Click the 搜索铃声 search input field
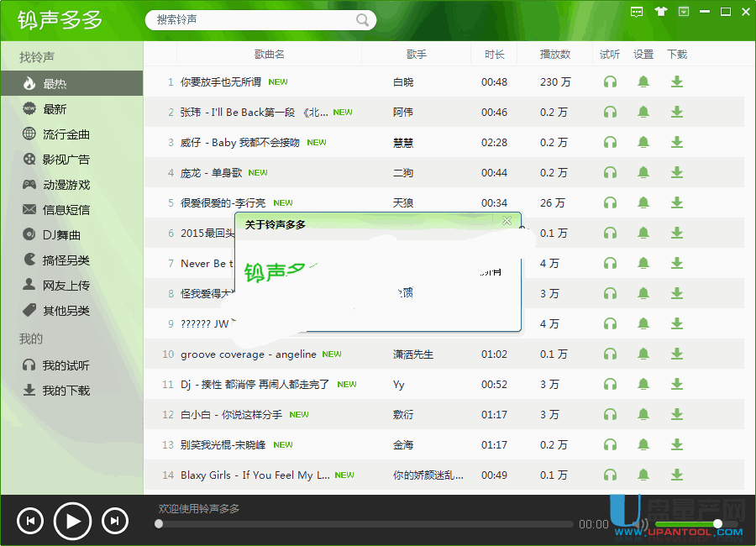The width and height of the screenshot is (756, 546). [x=252, y=20]
